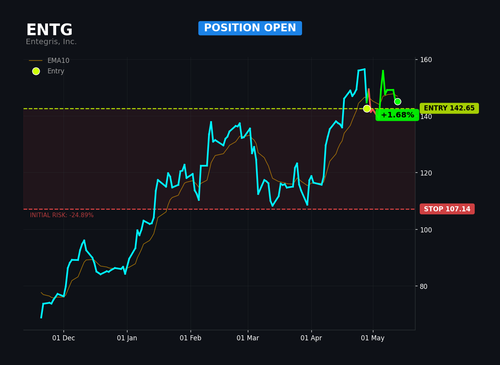Click the ENTG ticker title

click(49, 30)
